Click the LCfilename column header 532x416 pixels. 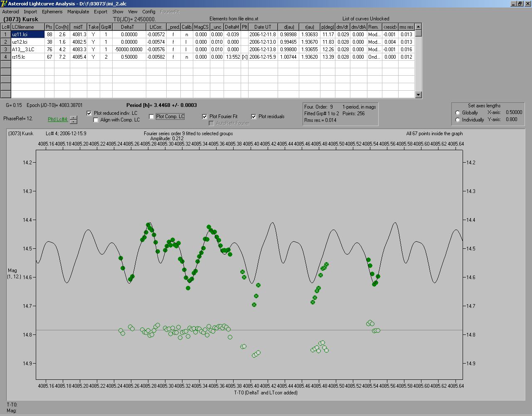pyautogui.click(x=28, y=27)
